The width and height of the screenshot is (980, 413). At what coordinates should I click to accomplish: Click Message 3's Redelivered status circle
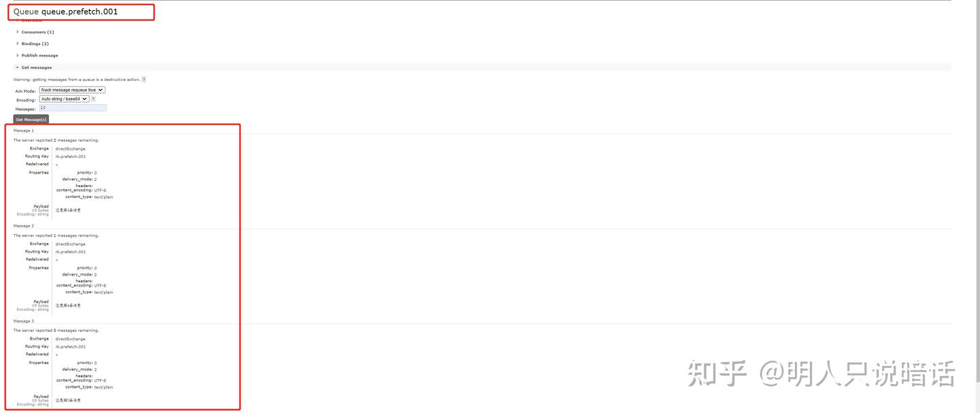click(56, 354)
